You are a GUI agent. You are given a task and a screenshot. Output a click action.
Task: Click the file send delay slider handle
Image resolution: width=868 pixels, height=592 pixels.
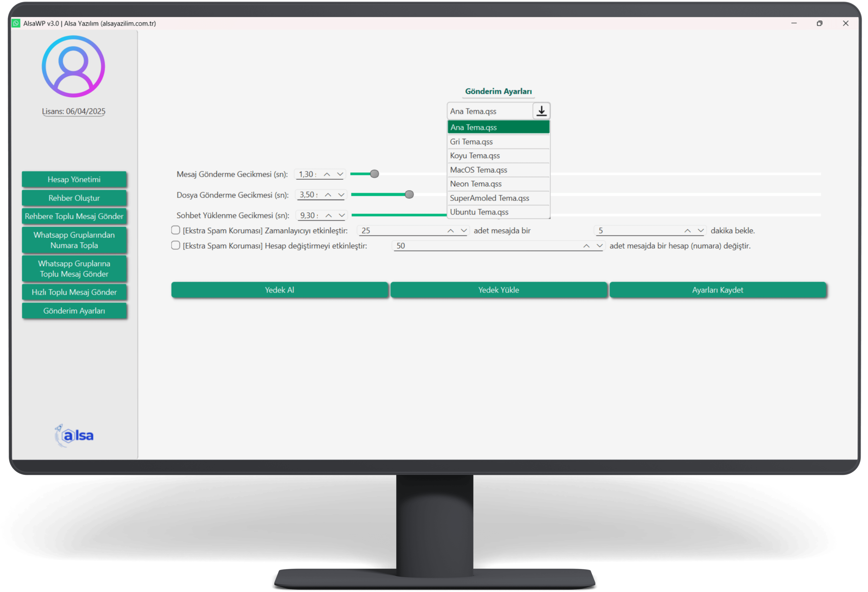pyautogui.click(x=409, y=194)
